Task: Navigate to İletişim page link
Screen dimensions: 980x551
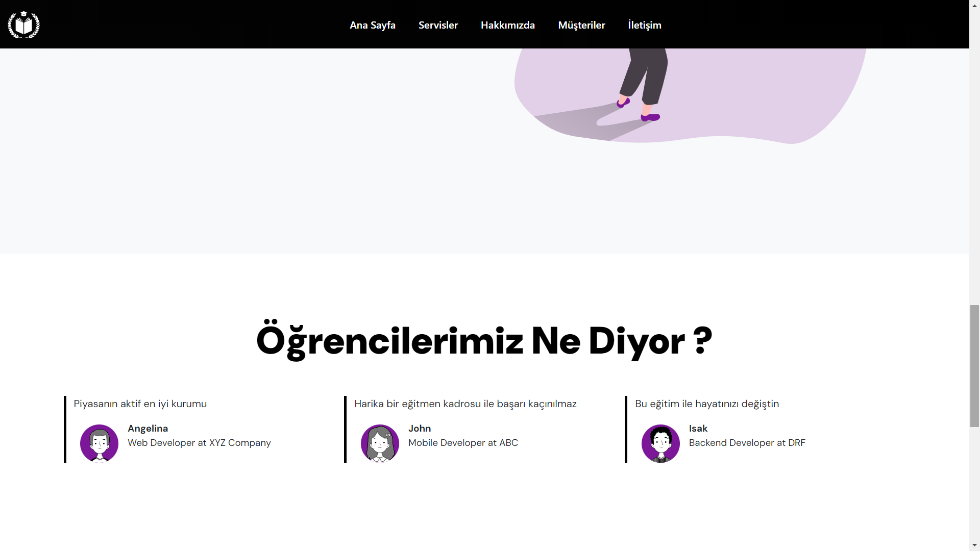Action: tap(644, 25)
